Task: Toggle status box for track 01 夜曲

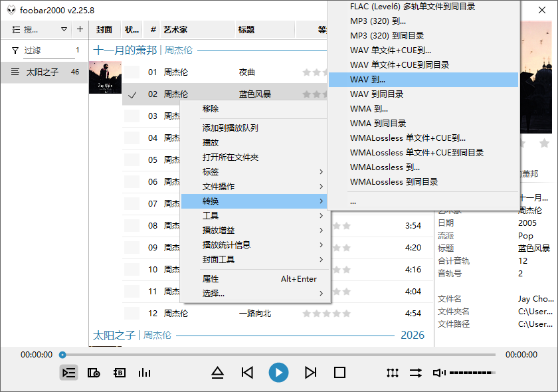Action: point(132,72)
